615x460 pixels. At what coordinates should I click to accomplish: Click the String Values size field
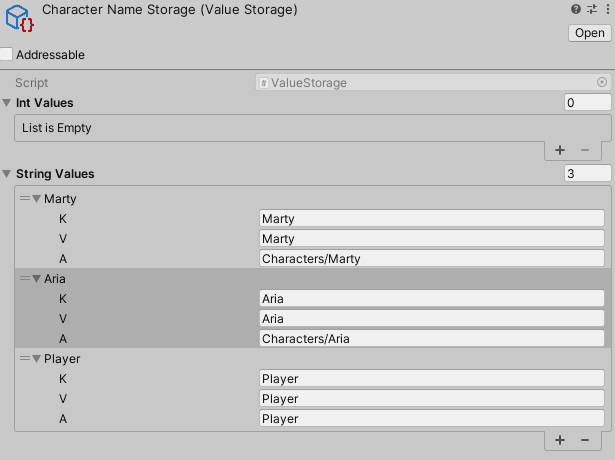587,174
